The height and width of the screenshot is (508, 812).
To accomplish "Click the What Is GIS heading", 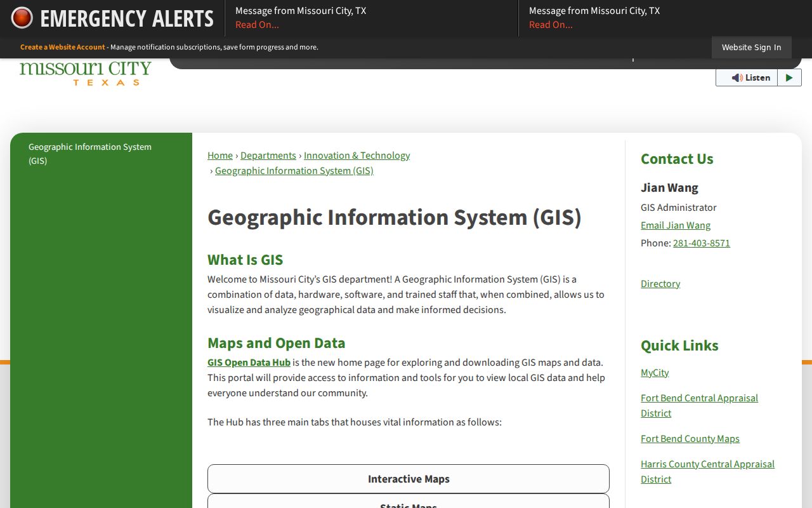I will click(x=246, y=260).
